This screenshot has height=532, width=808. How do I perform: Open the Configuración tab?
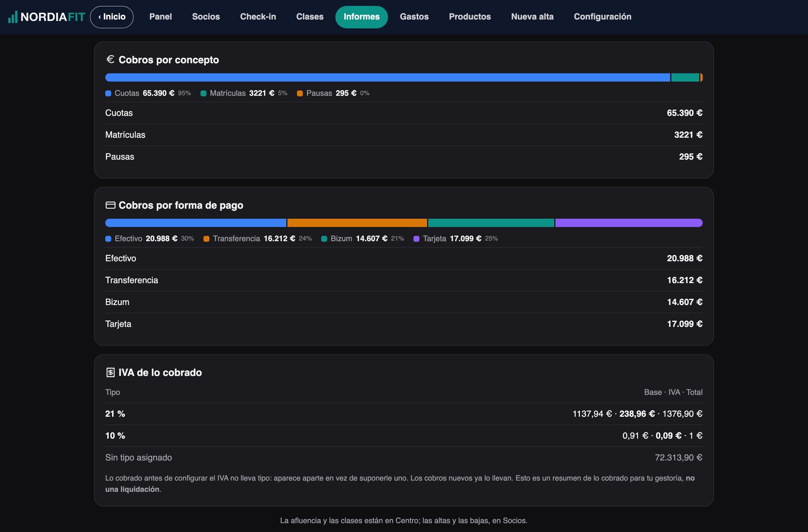(x=603, y=17)
